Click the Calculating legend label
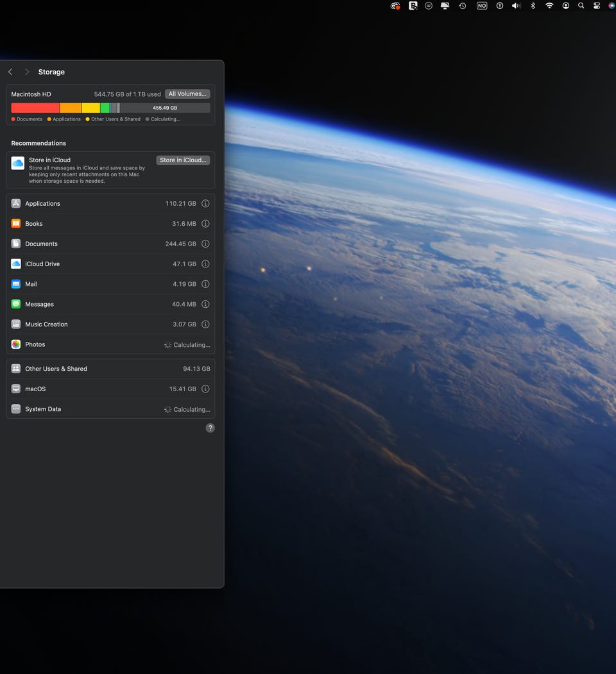This screenshot has width=616, height=674. click(x=165, y=119)
